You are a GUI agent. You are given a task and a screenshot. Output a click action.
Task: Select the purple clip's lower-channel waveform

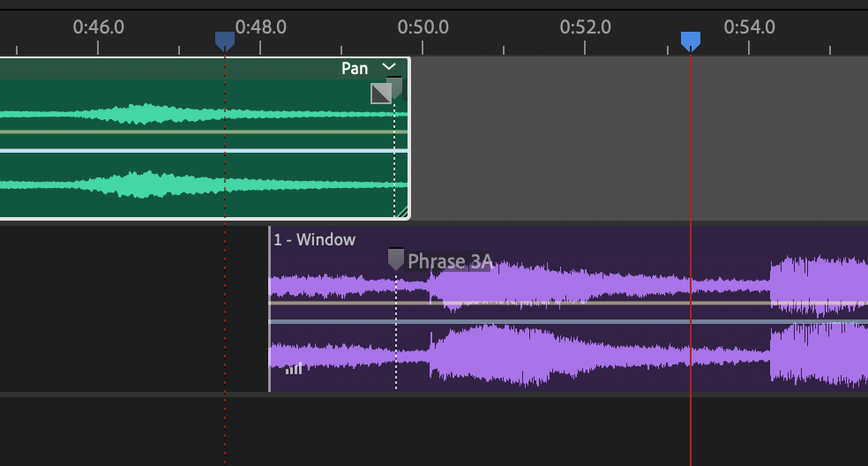point(568,355)
